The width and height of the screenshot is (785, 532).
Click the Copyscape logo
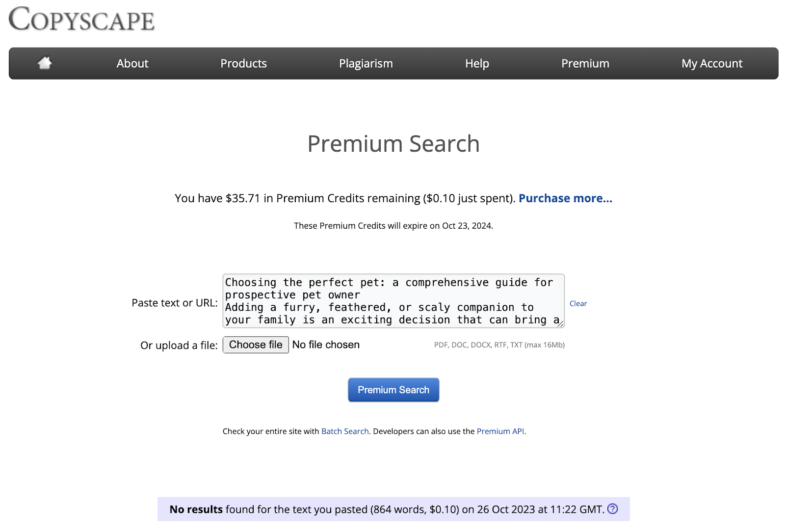[81, 20]
